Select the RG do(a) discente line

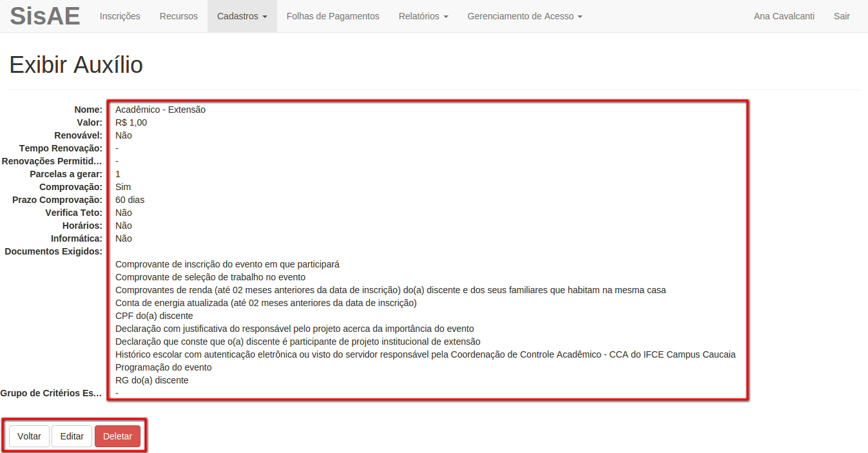pos(152,380)
